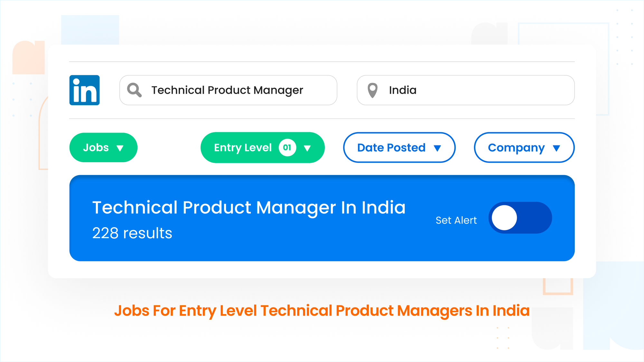Click the LinkedIn logo icon

coord(84,90)
